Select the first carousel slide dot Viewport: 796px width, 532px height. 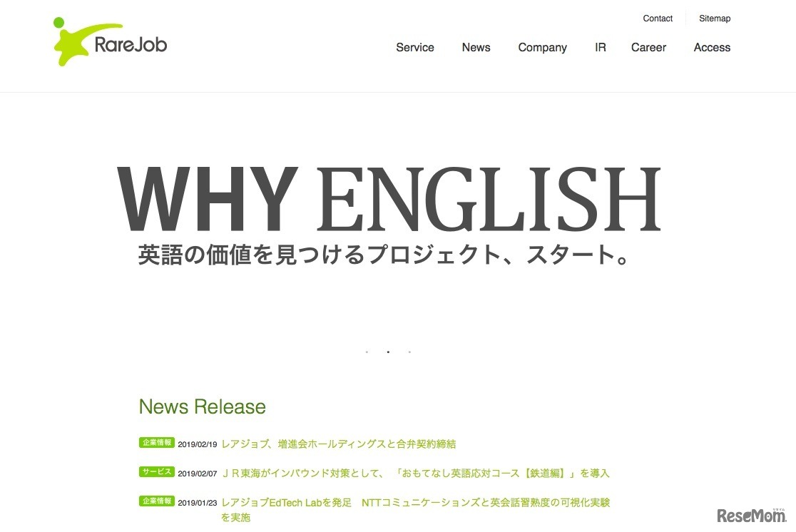click(x=367, y=352)
